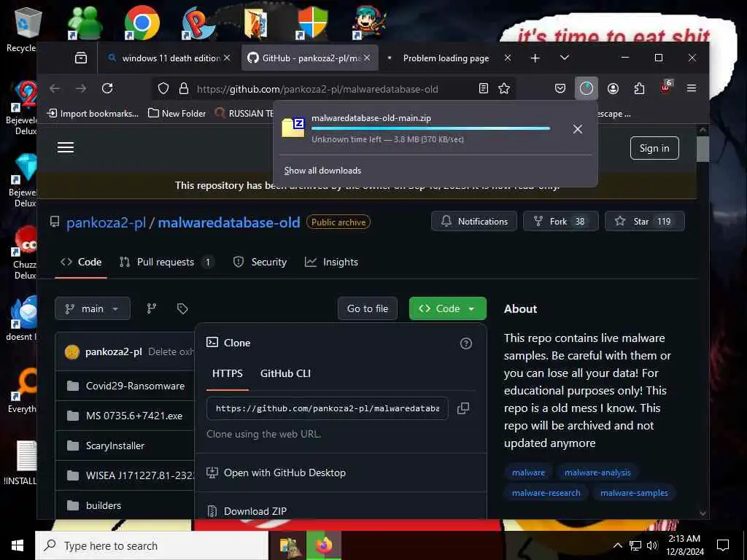Save page to Pocket
This screenshot has width=747, height=560.
click(x=560, y=88)
